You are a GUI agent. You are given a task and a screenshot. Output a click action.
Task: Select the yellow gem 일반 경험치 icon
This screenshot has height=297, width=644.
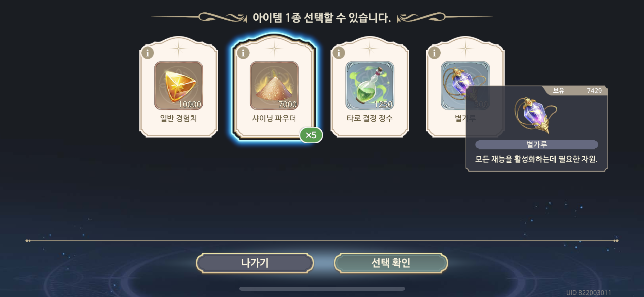(179, 86)
